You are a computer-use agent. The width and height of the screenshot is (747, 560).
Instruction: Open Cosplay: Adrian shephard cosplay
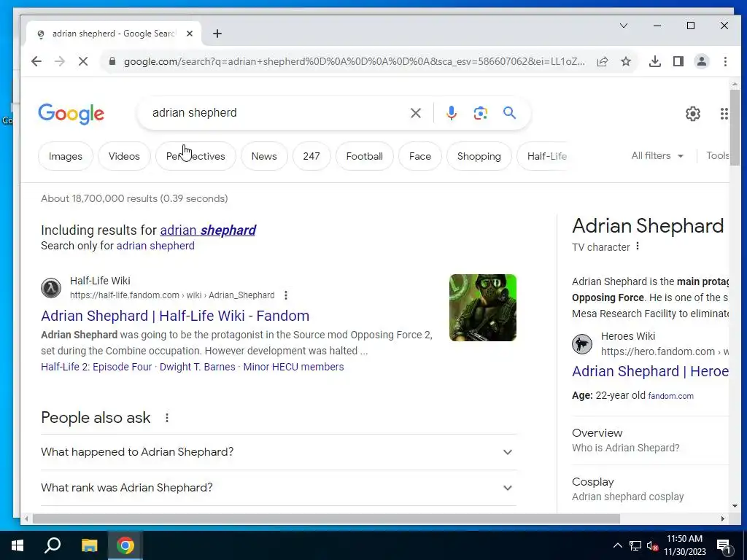click(650, 489)
